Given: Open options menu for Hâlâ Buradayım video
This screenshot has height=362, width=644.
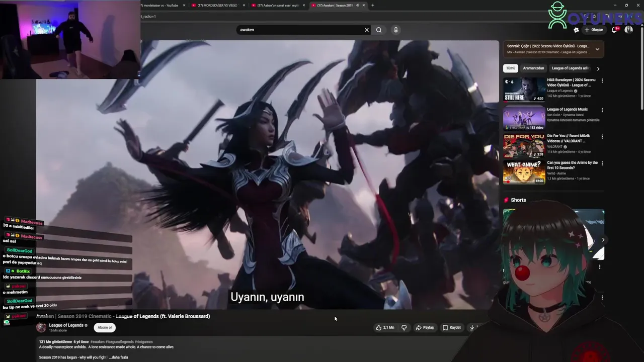Looking at the screenshot, I should [602, 80].
